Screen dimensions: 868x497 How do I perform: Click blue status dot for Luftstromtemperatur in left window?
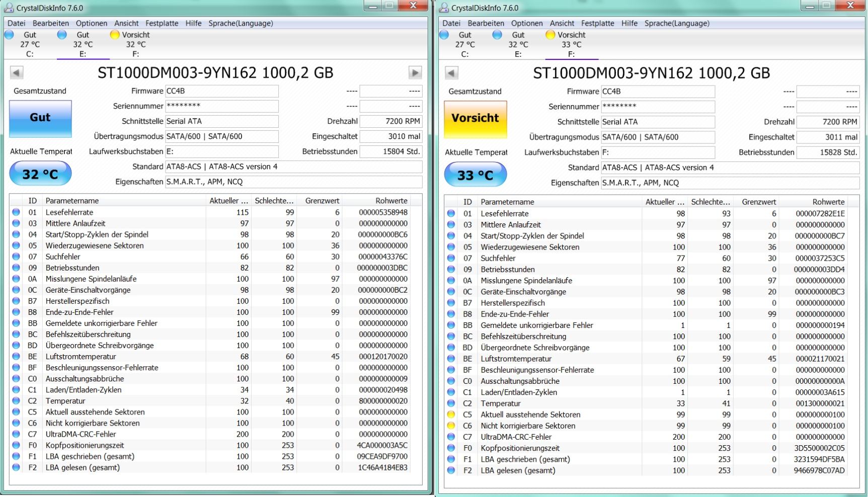coord(16,357)
